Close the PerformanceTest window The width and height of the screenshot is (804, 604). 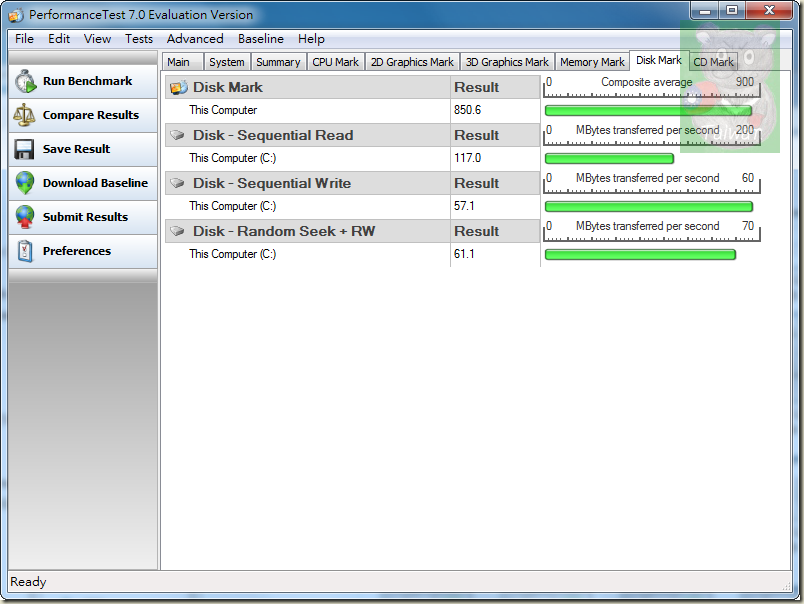pos(770,11)
